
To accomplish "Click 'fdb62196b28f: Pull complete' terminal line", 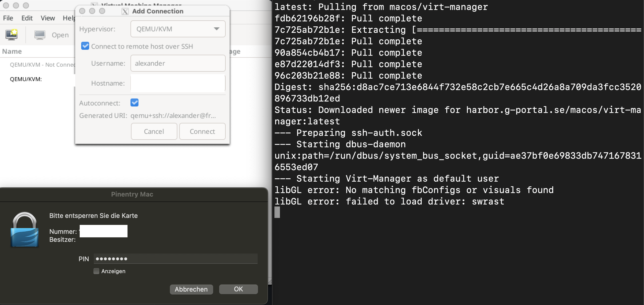I will 348,18.
